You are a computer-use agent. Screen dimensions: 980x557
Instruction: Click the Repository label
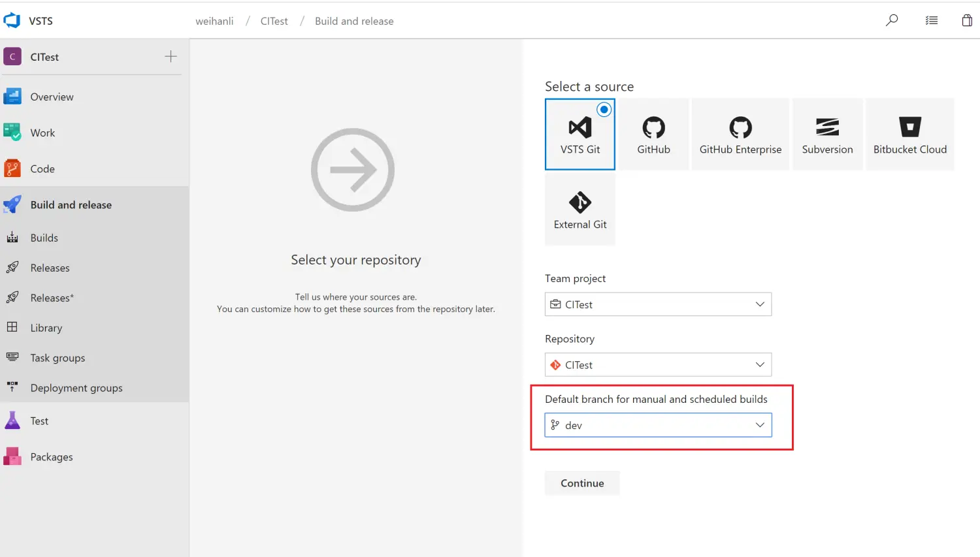click(x=570, y=339)
